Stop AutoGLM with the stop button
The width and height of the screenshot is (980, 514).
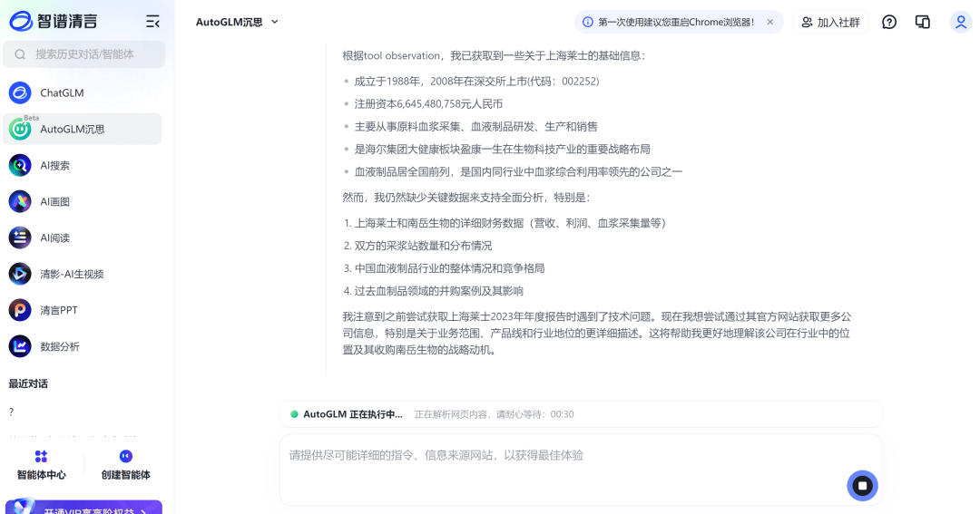(863, 486)
